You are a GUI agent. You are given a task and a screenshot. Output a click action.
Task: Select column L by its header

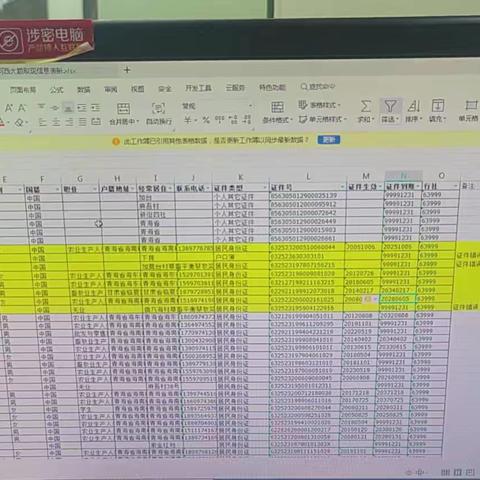(308, 177)
